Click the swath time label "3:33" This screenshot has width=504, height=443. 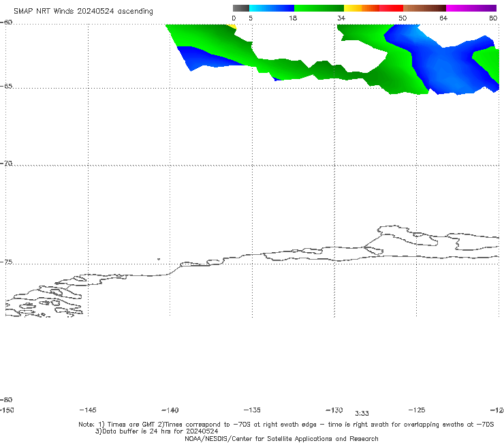pyautogui.click(x=362, y=414)
